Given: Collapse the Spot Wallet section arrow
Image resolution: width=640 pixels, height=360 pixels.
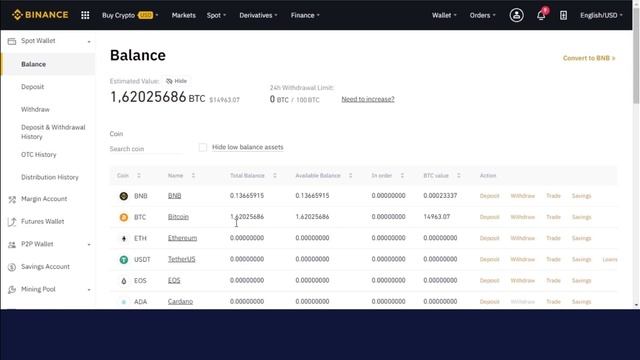Looking at the screenshot, I should click(x=89, y=42).
